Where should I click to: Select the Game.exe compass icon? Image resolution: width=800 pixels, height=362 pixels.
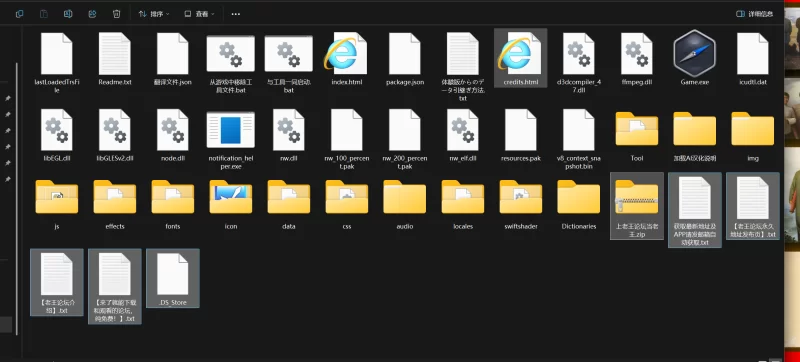[694, 53]
